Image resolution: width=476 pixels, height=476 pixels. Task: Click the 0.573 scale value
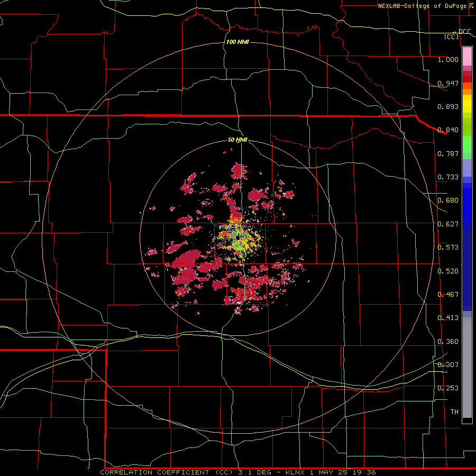coord(448,248)
